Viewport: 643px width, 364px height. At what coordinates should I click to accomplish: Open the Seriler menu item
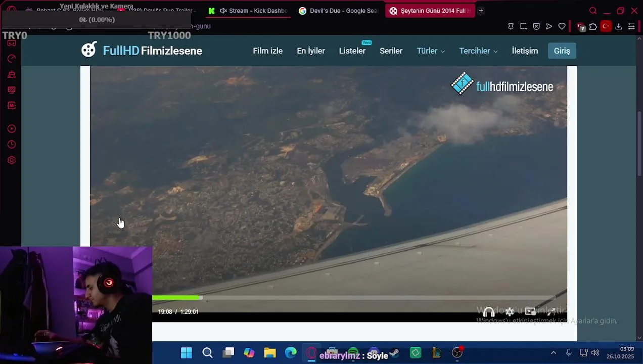[x=391, y=51]
